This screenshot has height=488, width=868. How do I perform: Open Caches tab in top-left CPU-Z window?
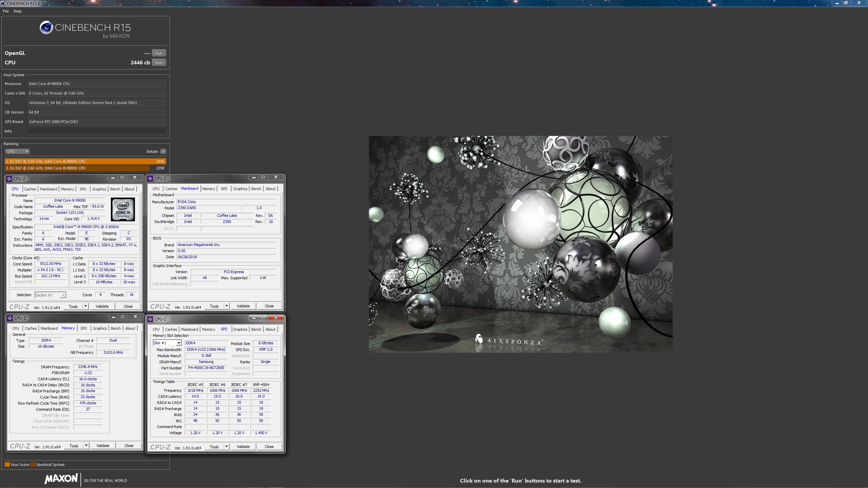(30, 189)
